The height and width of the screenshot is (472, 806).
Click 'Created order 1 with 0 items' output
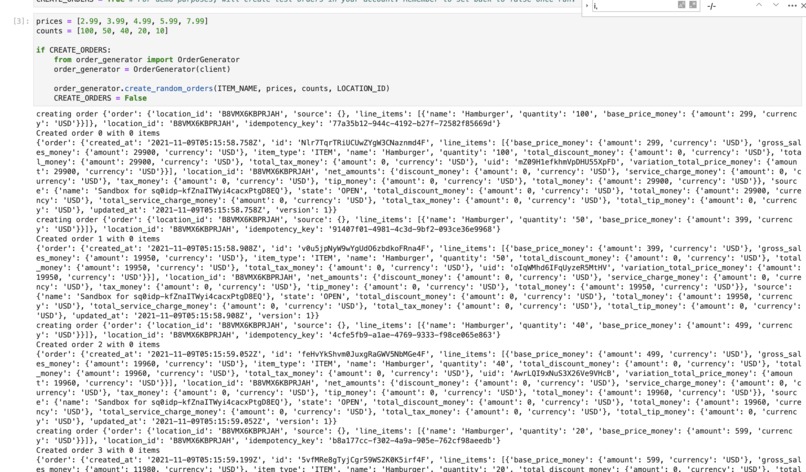tap(98, 239)
